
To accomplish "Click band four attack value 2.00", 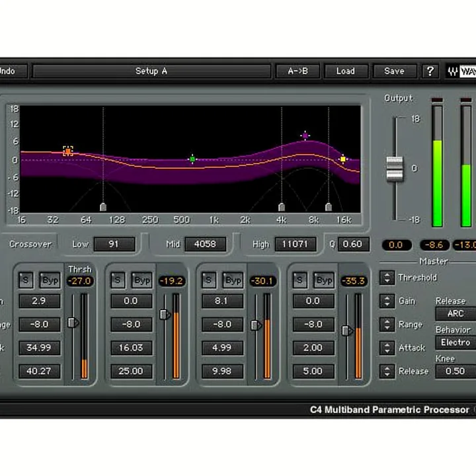I will coord(313,348).
